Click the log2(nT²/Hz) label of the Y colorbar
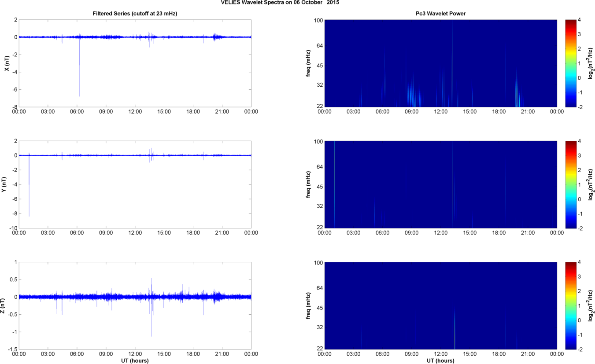This screenshot has width=595, height=364. pos(591,184)
